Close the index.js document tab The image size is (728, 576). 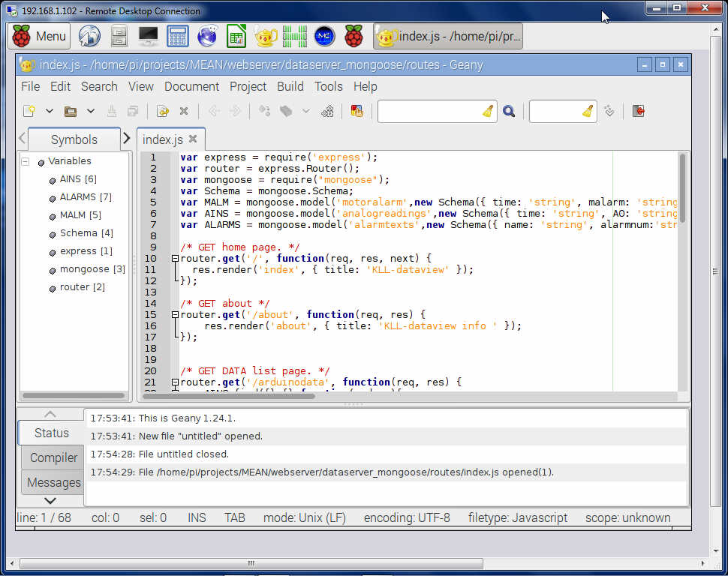[193, 139]
